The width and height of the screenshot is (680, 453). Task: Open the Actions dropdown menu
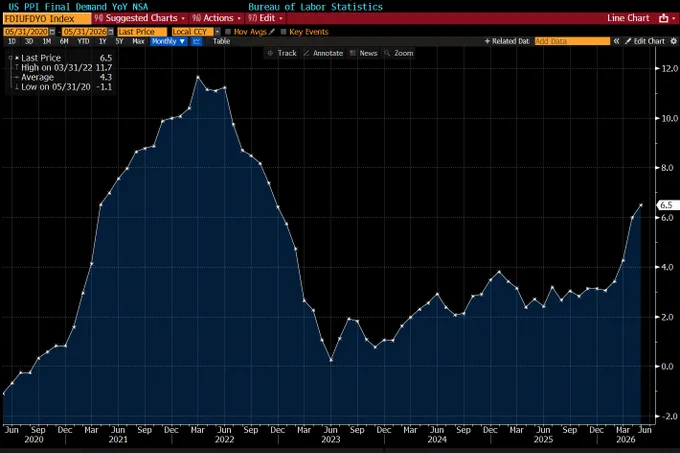[x=216, y=18]
